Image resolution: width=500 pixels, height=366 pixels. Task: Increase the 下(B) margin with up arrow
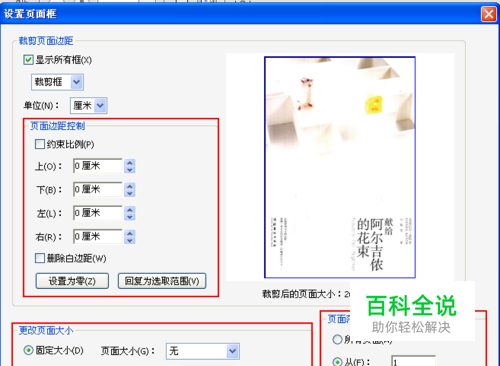click(x=130, y=186)
